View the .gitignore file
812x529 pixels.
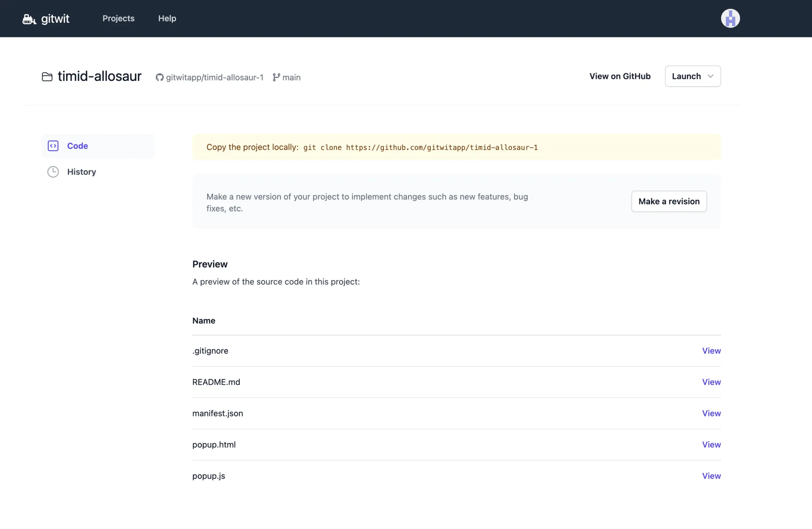tap(711, 351)
